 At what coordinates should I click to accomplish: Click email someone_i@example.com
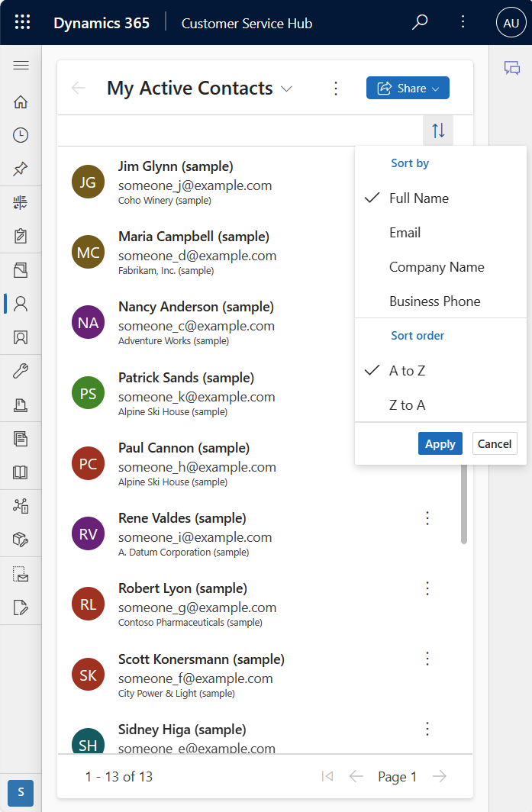[195, 537]
